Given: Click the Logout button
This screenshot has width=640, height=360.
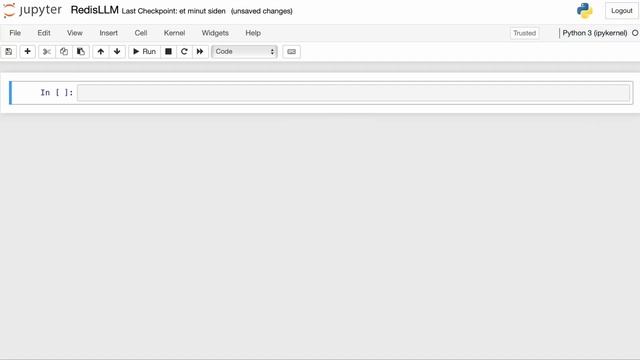Looking at the screenshot, I should tap(621, 11).
